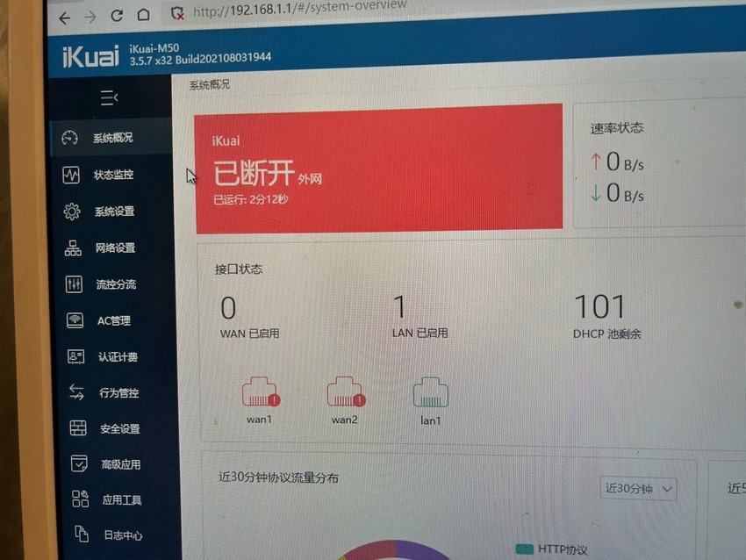Image resolution: width=746 pixels, height=560 pixels.
Task: Click the 已运行: 2分12秒 uptime text
Action: (251, 199)
